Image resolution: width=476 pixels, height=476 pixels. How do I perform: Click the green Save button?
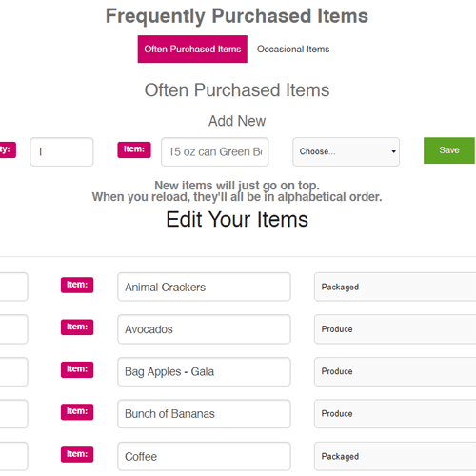coord(449,150)
